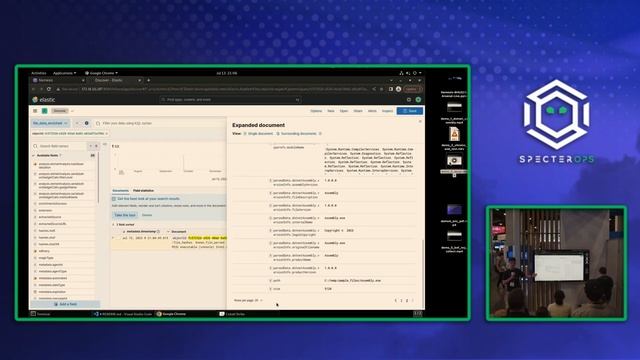Select the hashes.md5 field
Image resolution: width=640 pixels, height=360 pixels.
(x=47, y=231)
